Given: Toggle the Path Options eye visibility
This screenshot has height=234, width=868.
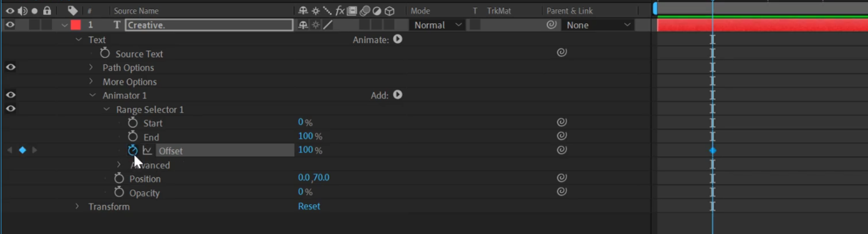Looking at the screenshot, I should coord(11,67).
